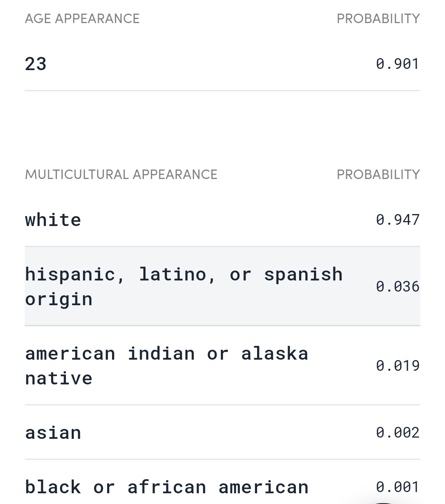Click the word 'native' on second line
Viewport: 445px width, 504px height.
pyautogui.click(x=59, y=378)
